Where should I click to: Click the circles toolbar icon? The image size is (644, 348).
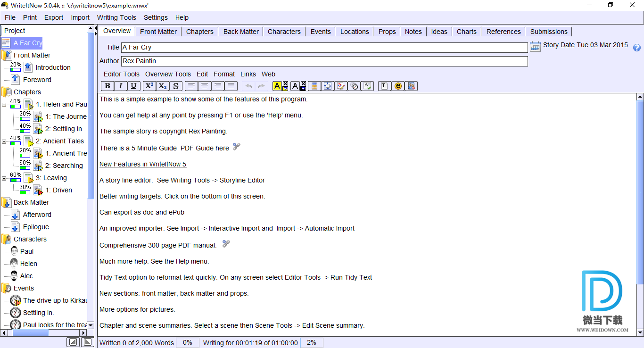(x=354, y=86)
